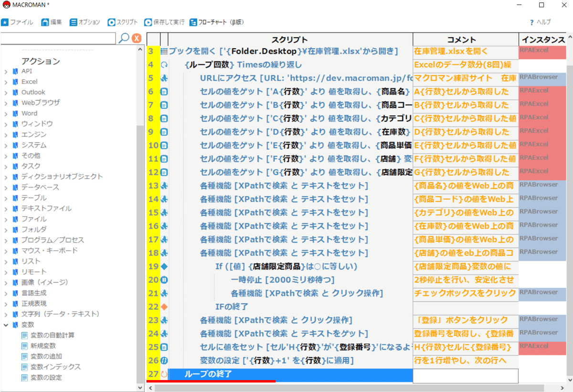Image resolution: width=573 pixels, height=392 pixels.
Task: Click the cell icon on row 12
Action: click(x=164, y=172)
